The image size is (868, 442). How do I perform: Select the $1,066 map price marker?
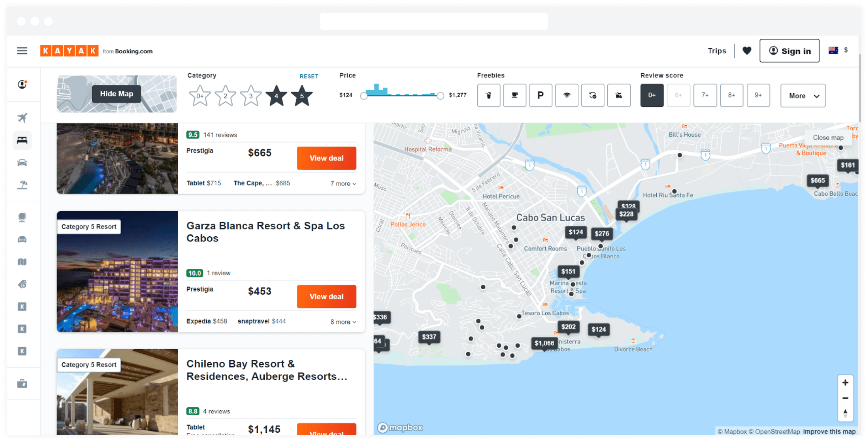pyautogui.click(x=544, y=343)
